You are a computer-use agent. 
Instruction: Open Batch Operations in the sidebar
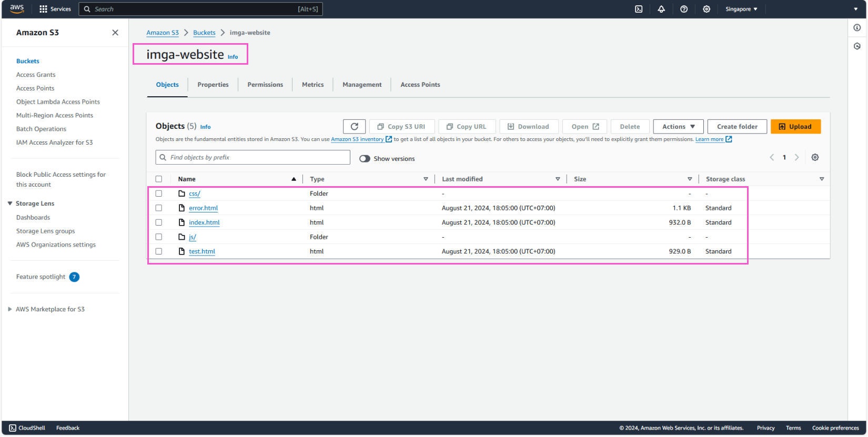point(41,129)
